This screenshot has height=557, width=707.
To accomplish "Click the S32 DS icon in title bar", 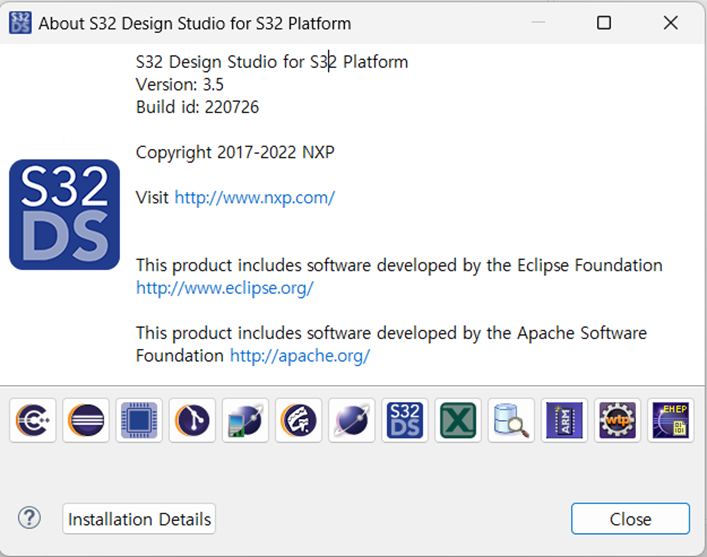I will [20, 23].
